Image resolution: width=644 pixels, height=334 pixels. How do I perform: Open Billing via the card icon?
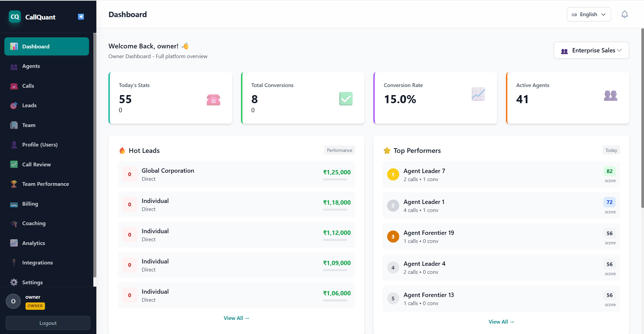click(x=14, y=204)
